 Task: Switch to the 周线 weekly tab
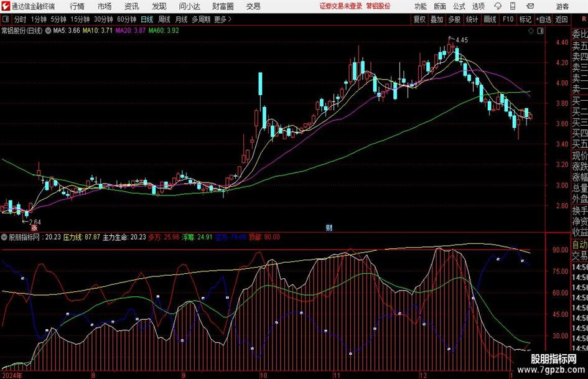point(164,19)
